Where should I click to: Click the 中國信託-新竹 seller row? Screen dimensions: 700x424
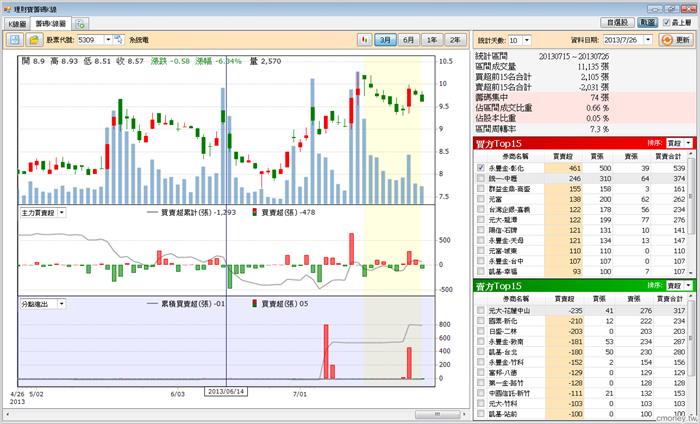click(x=580, y=393)
